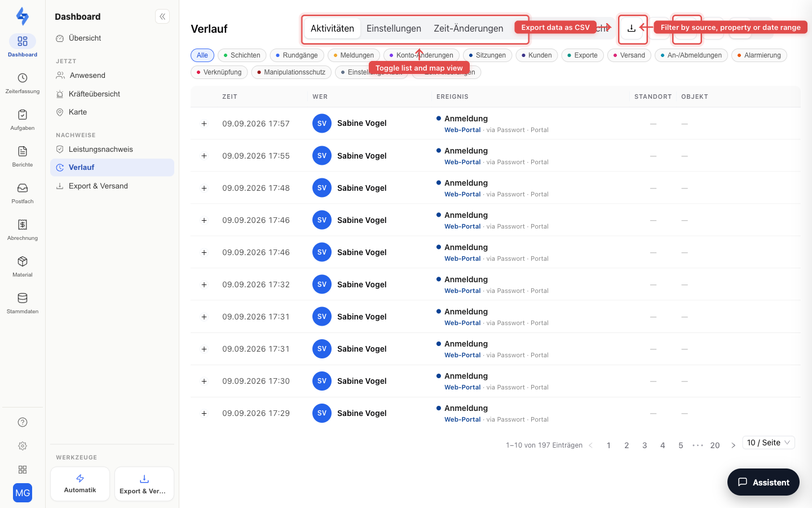Open Leistungsnachweis in the sidebar

pyautogui.click(x=112, y=150)
